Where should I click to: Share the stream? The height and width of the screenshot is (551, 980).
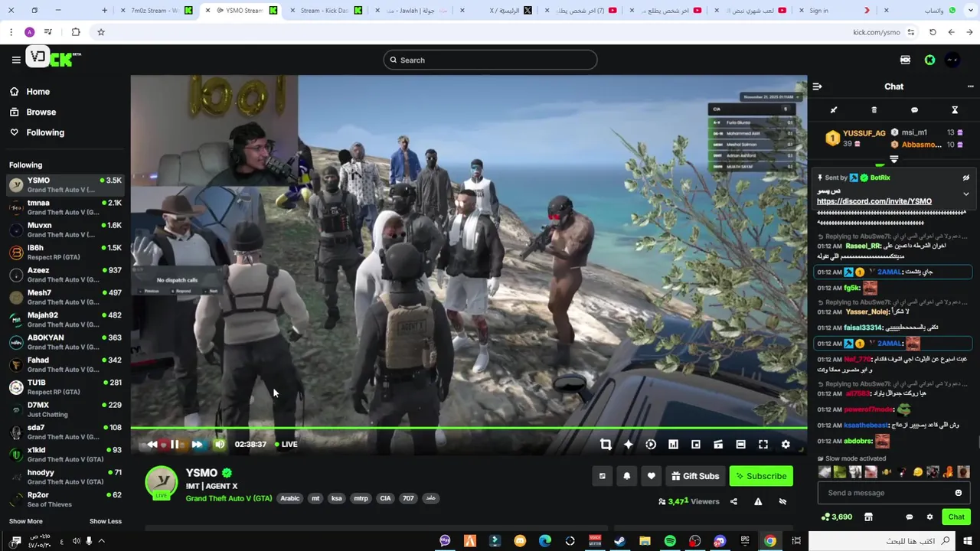[733, 501]
